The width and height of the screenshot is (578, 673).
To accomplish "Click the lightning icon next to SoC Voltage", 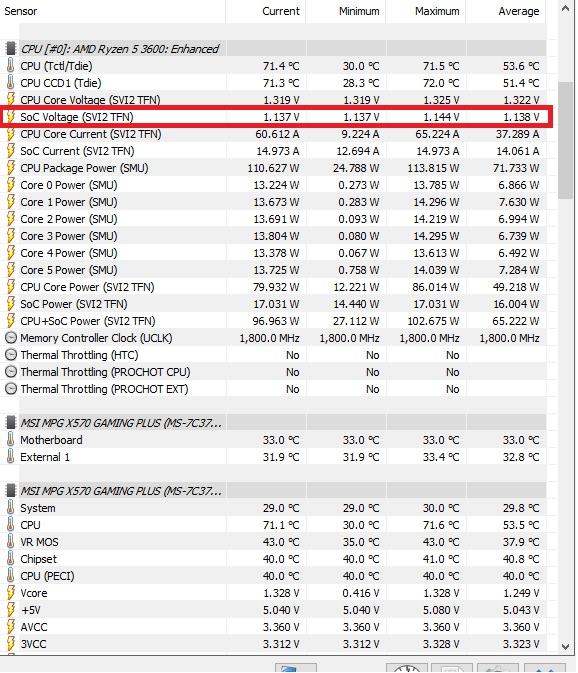I will [x=11, y=117].
